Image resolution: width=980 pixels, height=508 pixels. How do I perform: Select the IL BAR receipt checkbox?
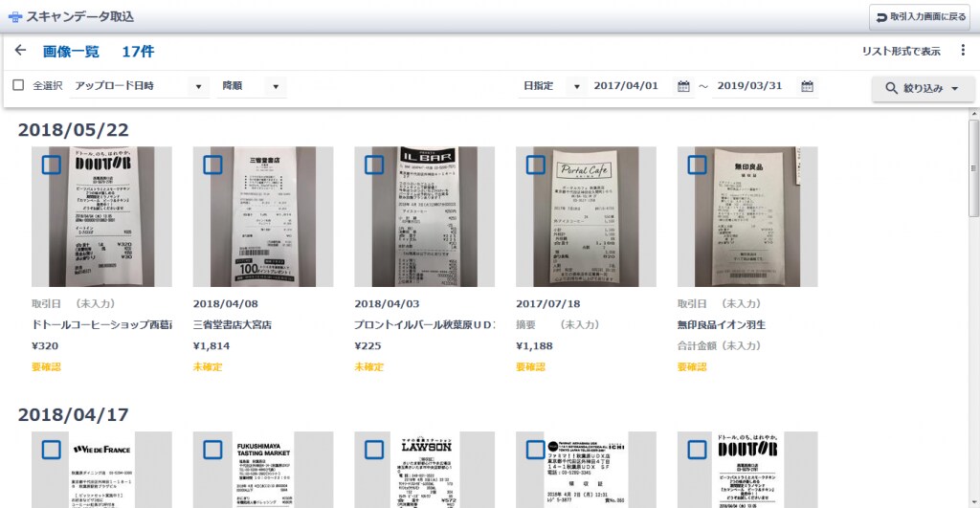point(374,165)
